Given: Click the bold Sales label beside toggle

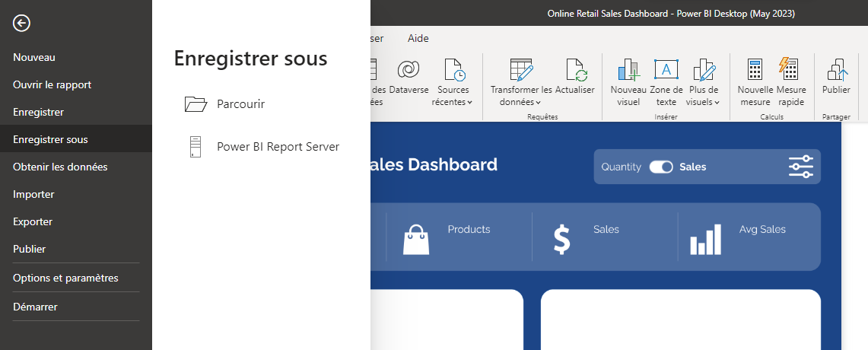Looking at the screenshot, I should pos(692,167).
